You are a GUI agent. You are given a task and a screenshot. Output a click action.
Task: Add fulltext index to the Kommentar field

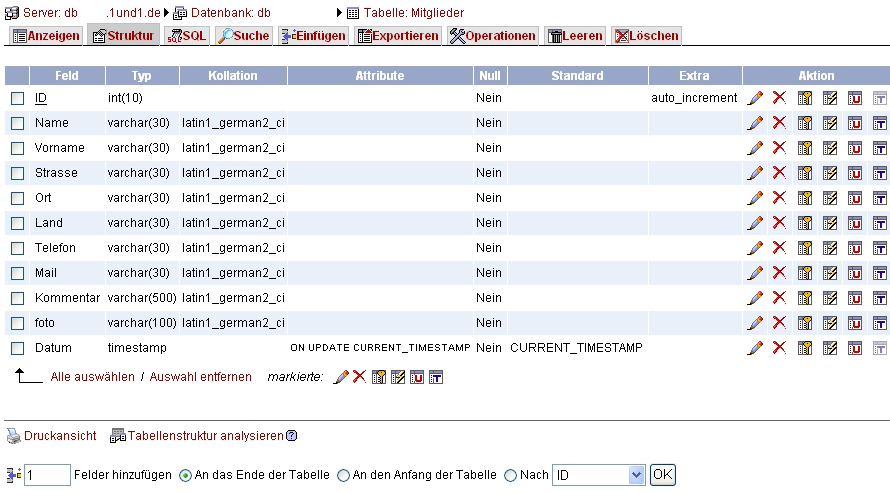tap(880, 298)
